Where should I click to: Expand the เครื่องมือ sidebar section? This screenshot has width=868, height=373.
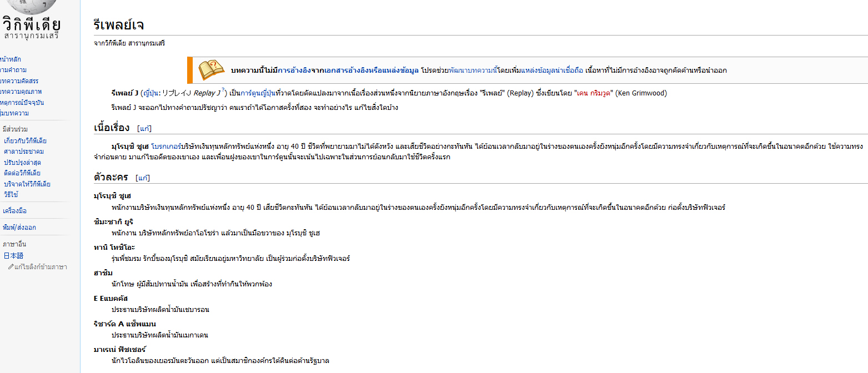point(14,211)
